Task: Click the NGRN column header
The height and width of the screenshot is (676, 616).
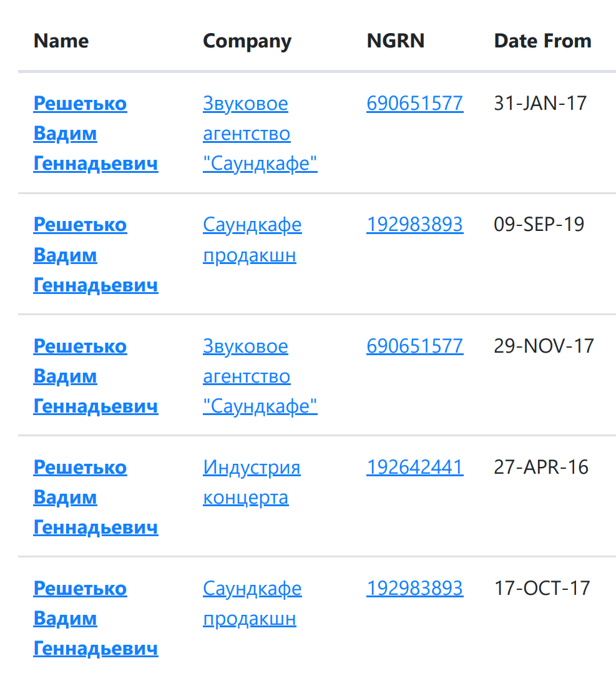Action: pos(396,41)
